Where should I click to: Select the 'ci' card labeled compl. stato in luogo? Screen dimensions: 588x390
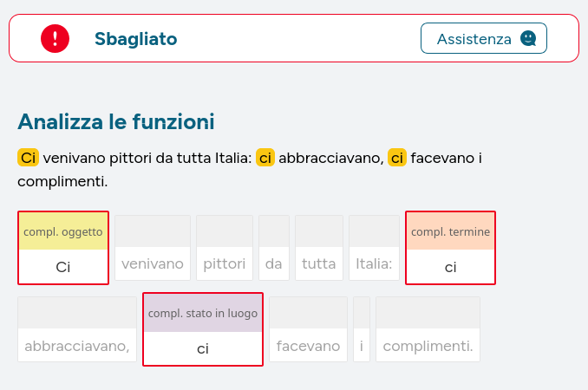tap(203, 329)
